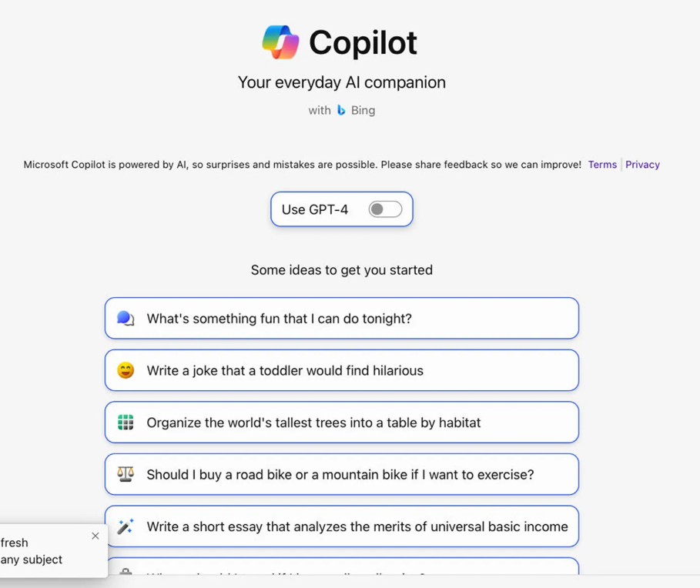Open the Privacy link
This screenshot has height=588, width=700.
point(642,165)
